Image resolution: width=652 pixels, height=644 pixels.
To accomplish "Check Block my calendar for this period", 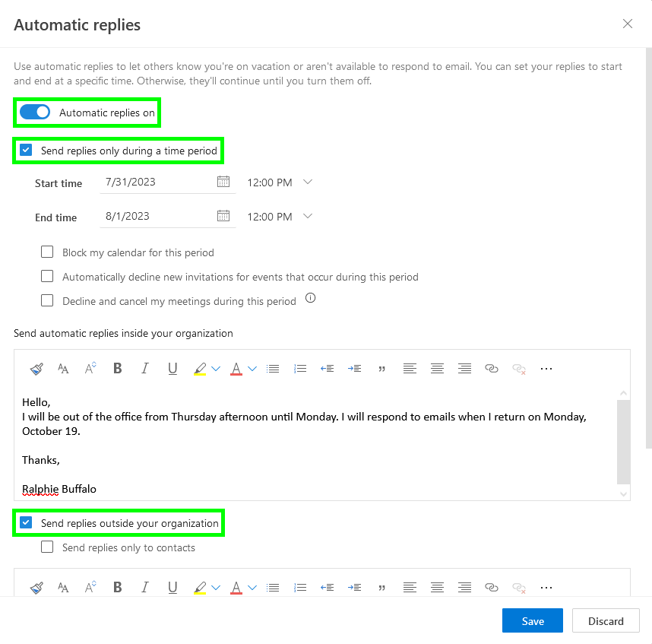I will [47, 252].
